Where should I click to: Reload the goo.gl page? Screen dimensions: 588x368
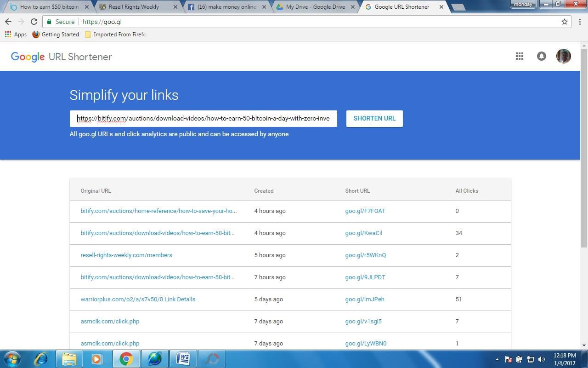[x=34, y=22]
